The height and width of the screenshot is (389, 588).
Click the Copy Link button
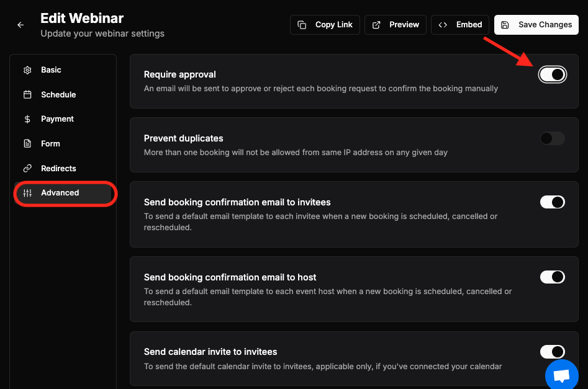pyautogui.click(x=325, y=25)
